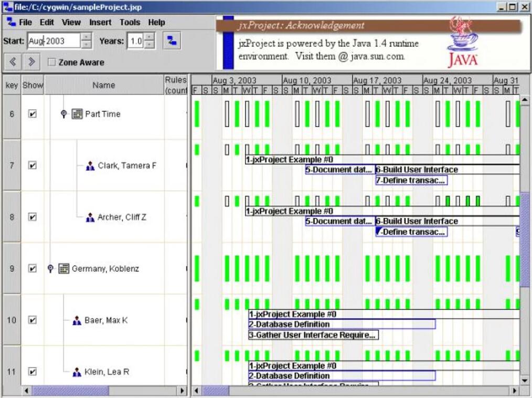Select the 2-Database Definition task bar for Baer

(341, 324)
